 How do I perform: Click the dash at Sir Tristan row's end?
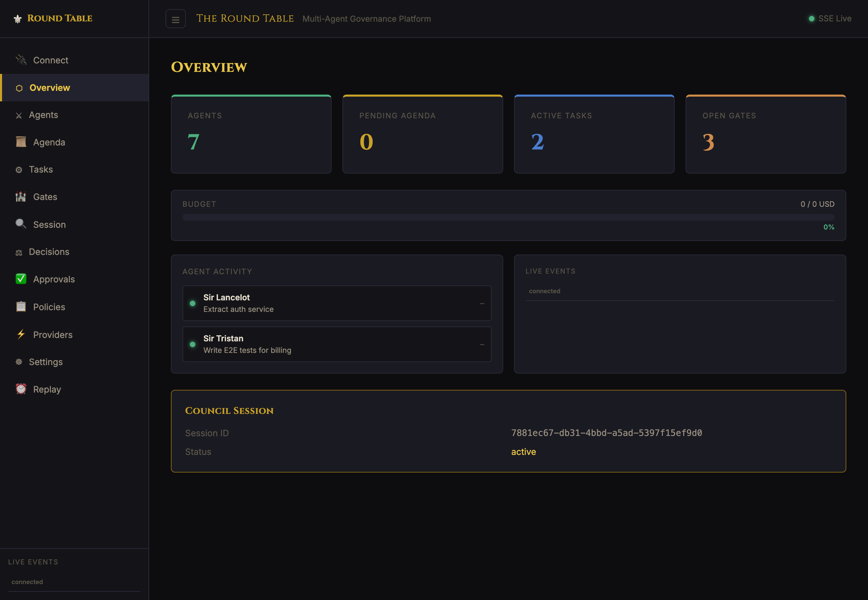point(482,344)
